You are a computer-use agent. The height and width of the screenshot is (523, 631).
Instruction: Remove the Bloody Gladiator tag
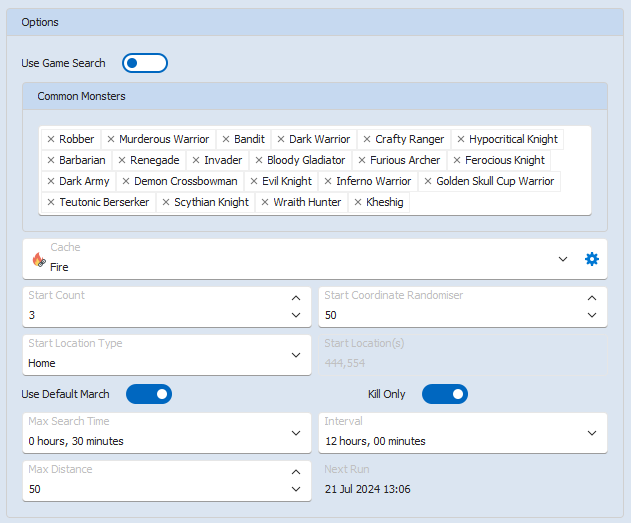[259, 160]
